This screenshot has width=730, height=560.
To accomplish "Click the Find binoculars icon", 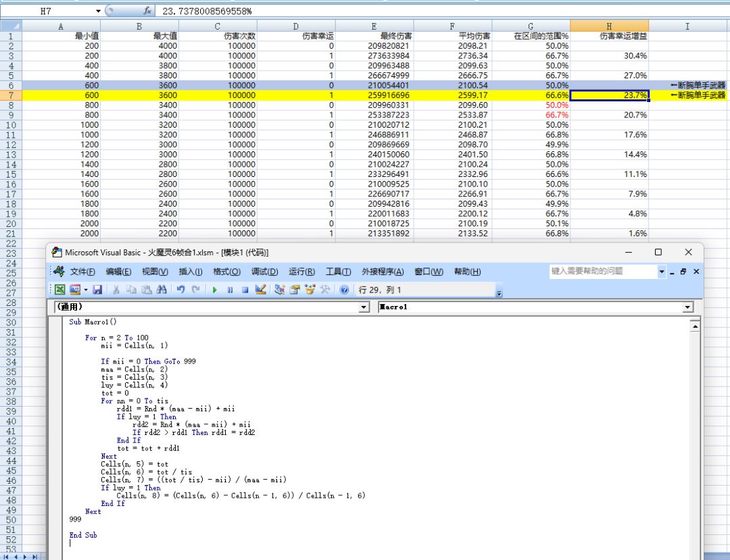I will pyautogui.click(x=162, y=290).
